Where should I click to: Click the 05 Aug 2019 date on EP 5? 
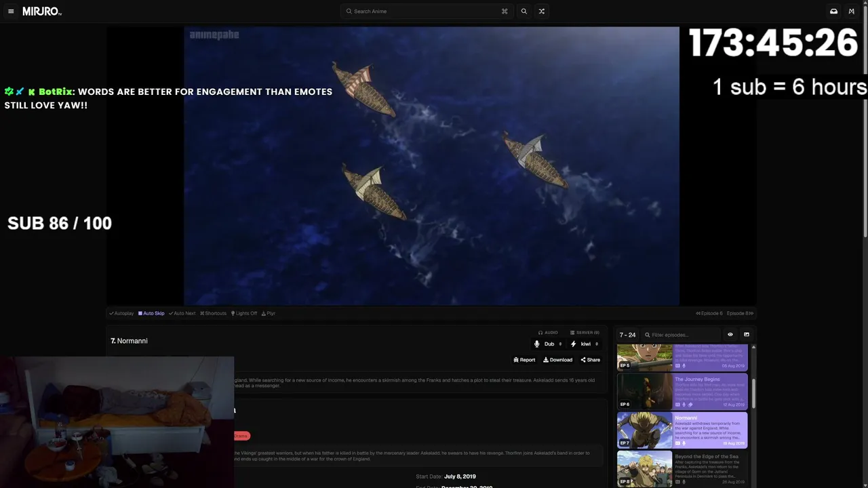(734, 366)
